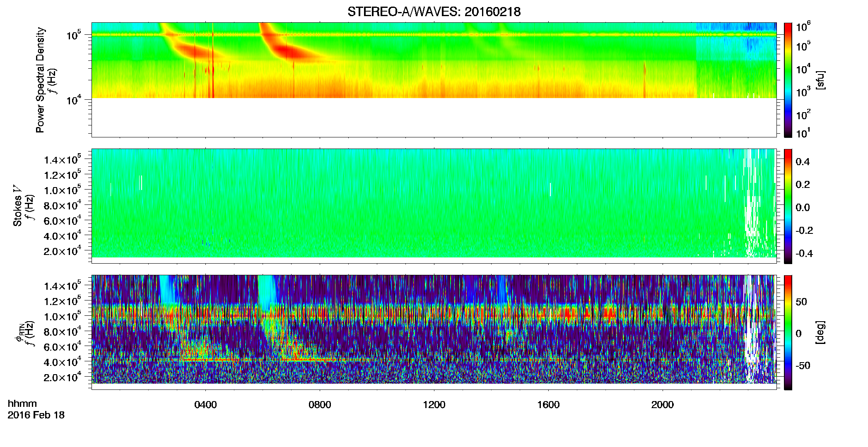868x447 pixels.
Task: Click the 10^6 tick on the sfu colorbar
Action: pyautogui.click(x=803, y=26)
